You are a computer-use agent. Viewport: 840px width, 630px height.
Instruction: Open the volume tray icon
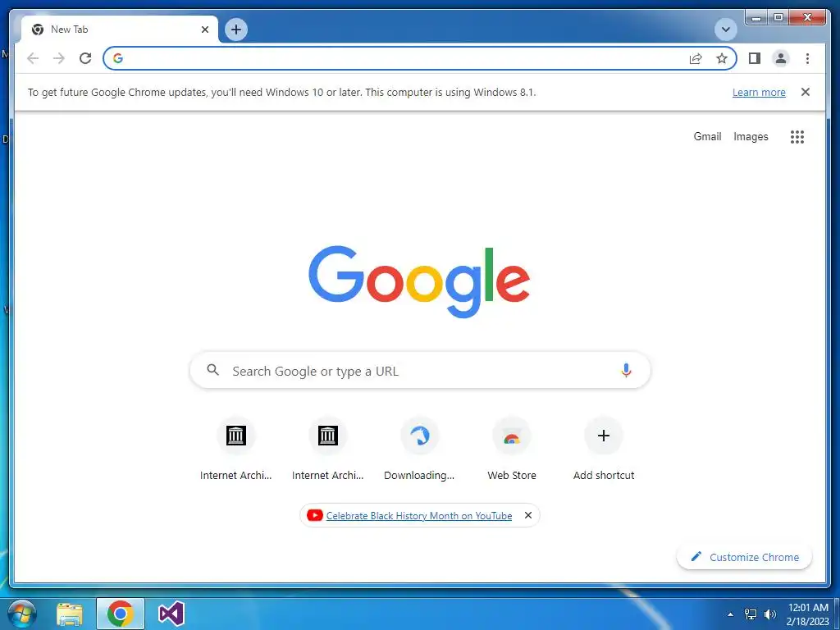click(x=769, y=614)
